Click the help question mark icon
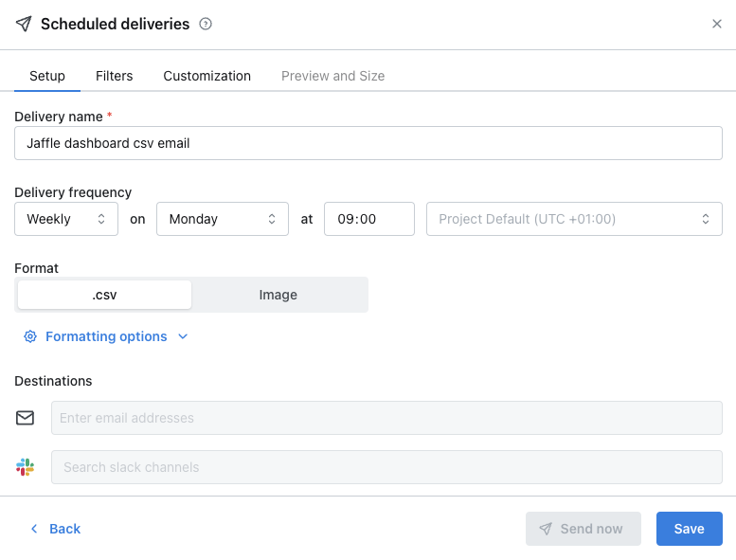This screenshot has height=560, width=736. click(x=206, y=24)
